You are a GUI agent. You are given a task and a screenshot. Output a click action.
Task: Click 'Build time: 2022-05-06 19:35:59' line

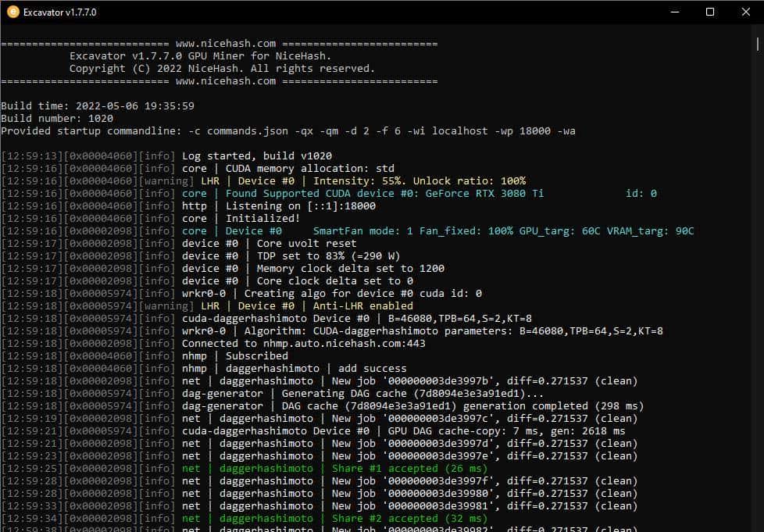coord(98,105)
